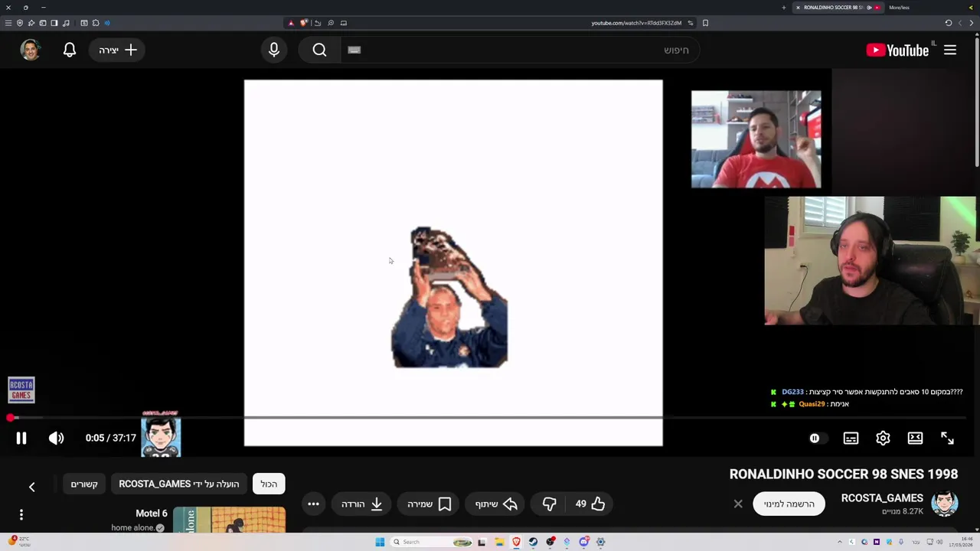Viewport: 980px width, 551px height.
Task: Switch to the More/less browser tab
Action: (x=899, y=8)
